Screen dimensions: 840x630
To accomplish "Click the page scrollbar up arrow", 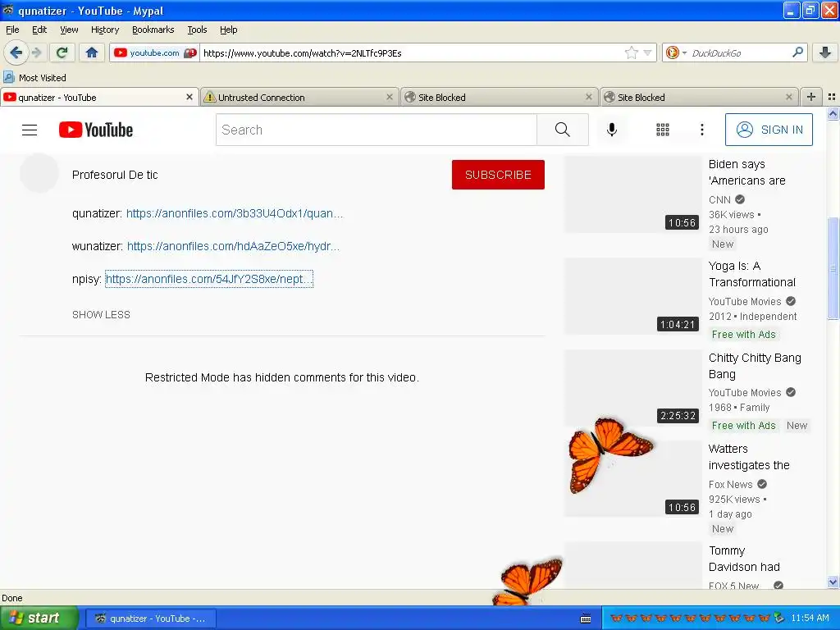I will pyautogui.click(x=833, y=113).
